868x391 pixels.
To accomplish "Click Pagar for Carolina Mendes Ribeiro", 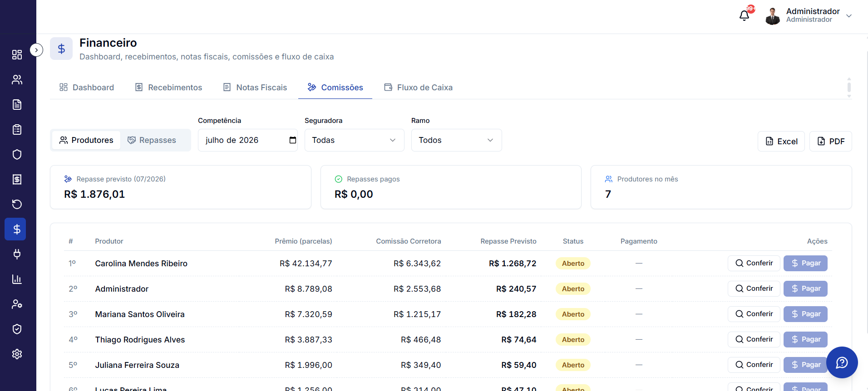I will tap(805, 263).
